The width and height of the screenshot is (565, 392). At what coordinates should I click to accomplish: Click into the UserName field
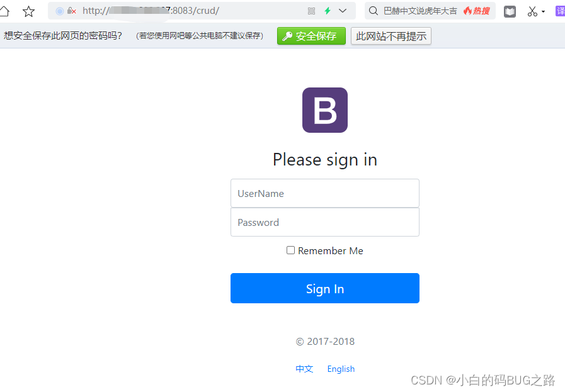(x=325, y=193)
